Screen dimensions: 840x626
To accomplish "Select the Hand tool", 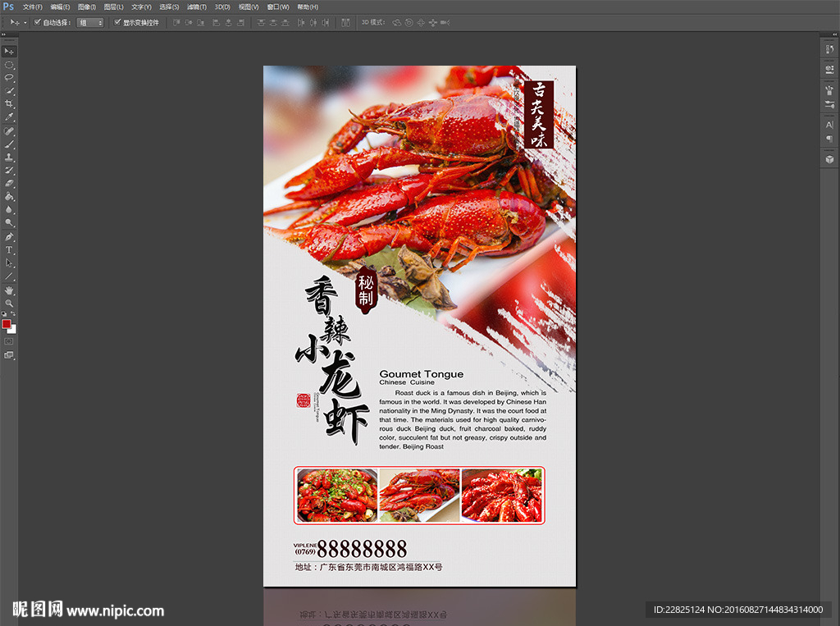I will click(x=9, y=290).
